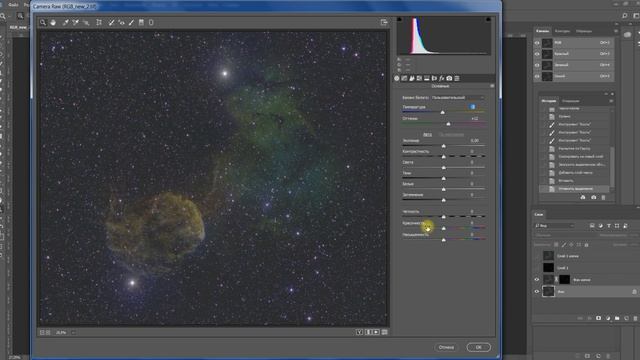This screenshot has width=640, height=360.
Task: Click the Tint slider handle
Action: pyautogui.click(x=449, y=124)
